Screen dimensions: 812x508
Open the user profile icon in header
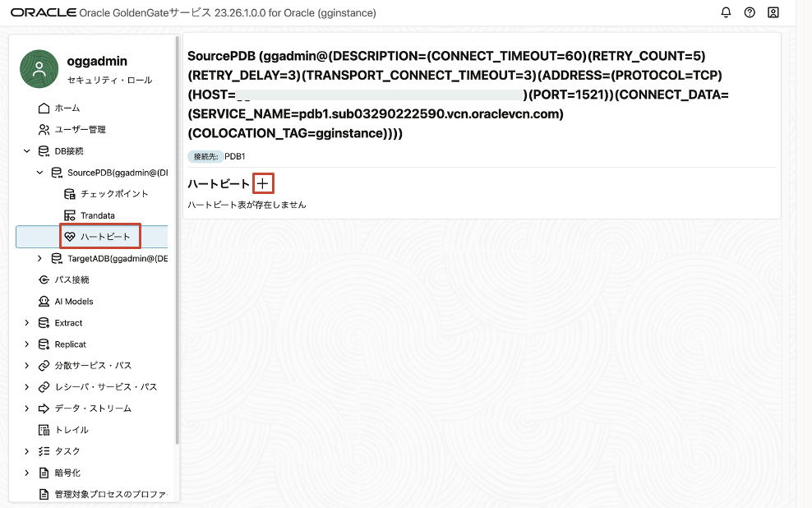tap(773, 12)
